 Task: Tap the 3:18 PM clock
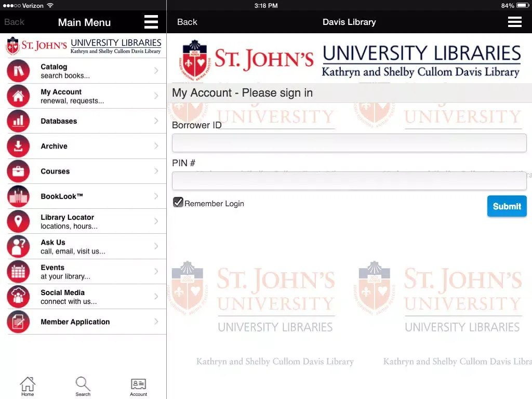pyautogui.click(x=266, y=5)
